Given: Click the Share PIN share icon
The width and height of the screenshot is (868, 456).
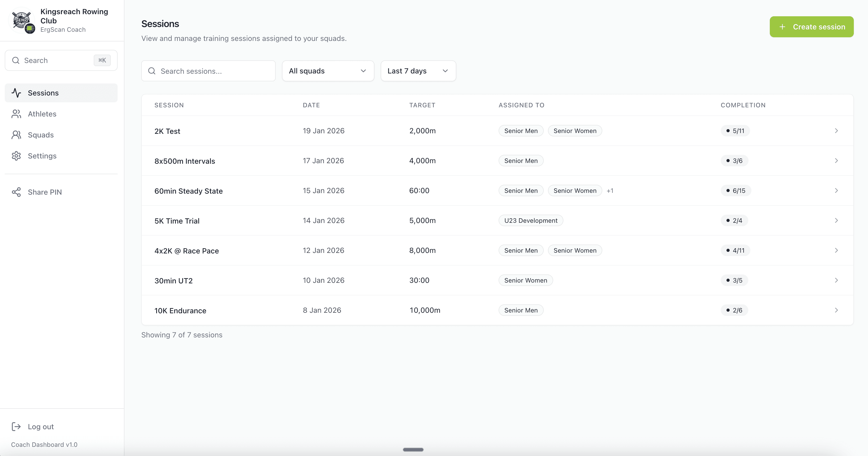Looking at the screenshot, I should pos(17,192).
